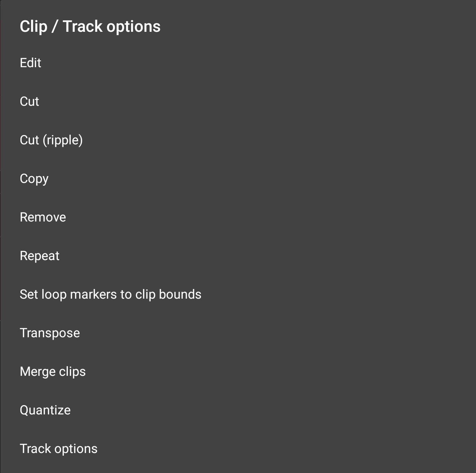Click the Clip / Track options title

[90, 26]
